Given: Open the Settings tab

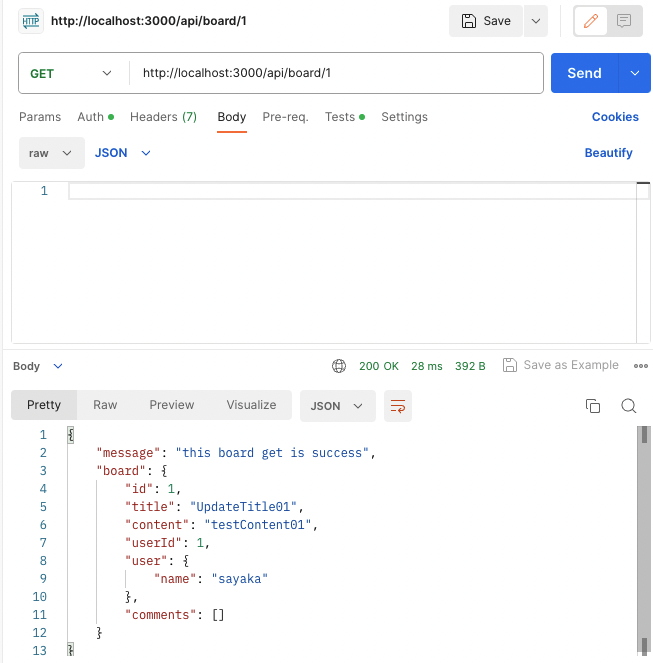Looking at the screenshot, I should point(404,117).
